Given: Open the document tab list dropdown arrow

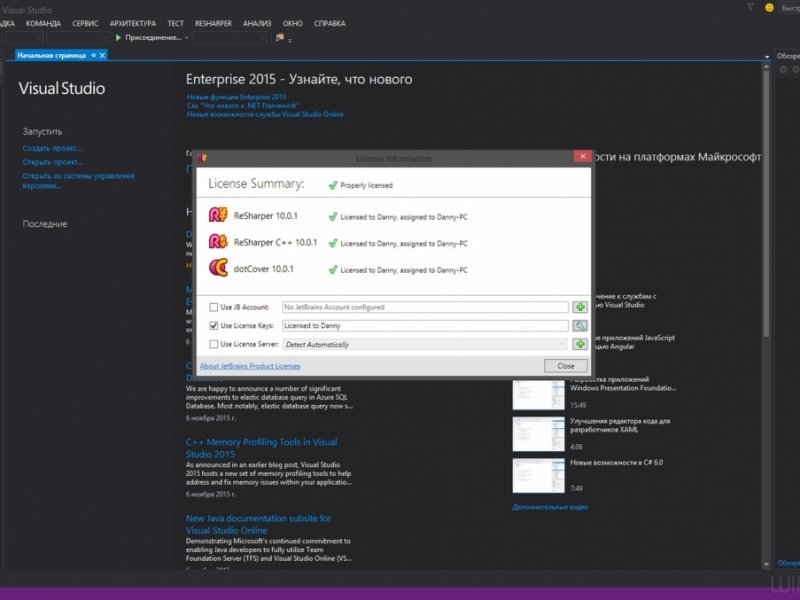Looking at the screenshot, I should click(766, 57).
